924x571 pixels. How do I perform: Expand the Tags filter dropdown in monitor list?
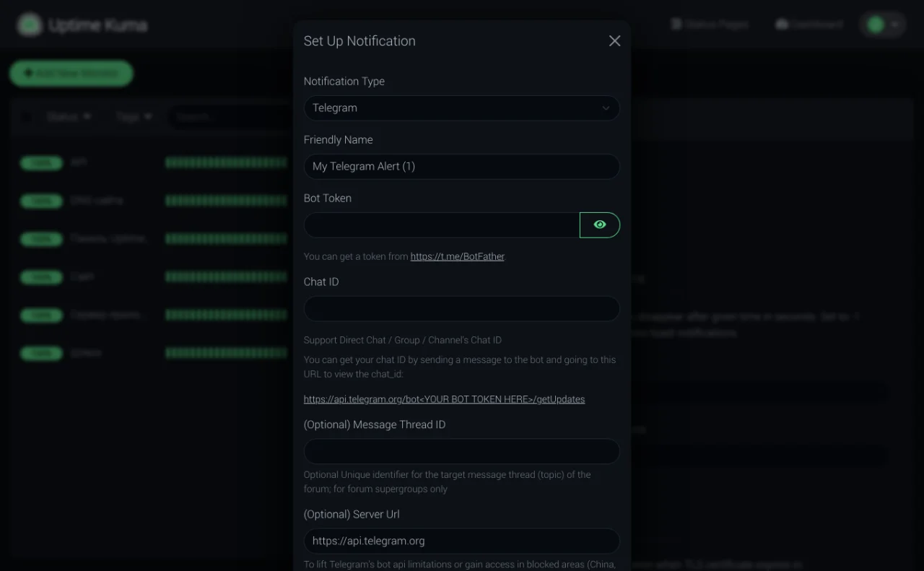coord(134,116)
